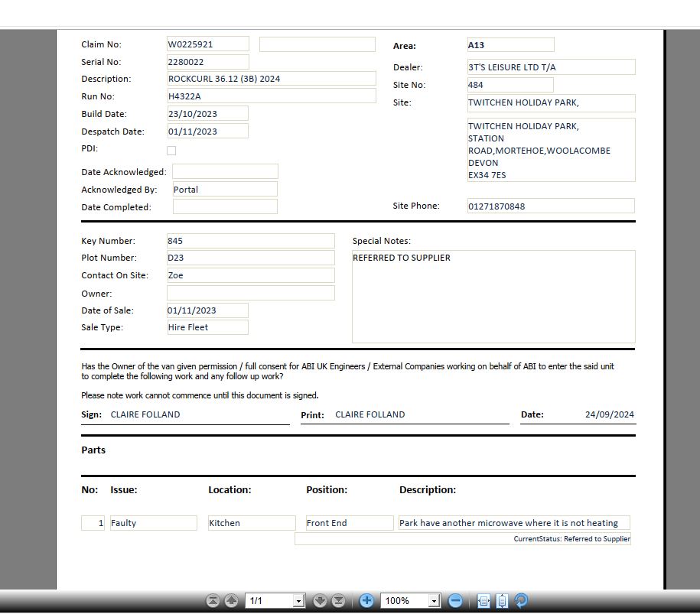
Task: Click the Issue: column header
Action: click(124, 490)
